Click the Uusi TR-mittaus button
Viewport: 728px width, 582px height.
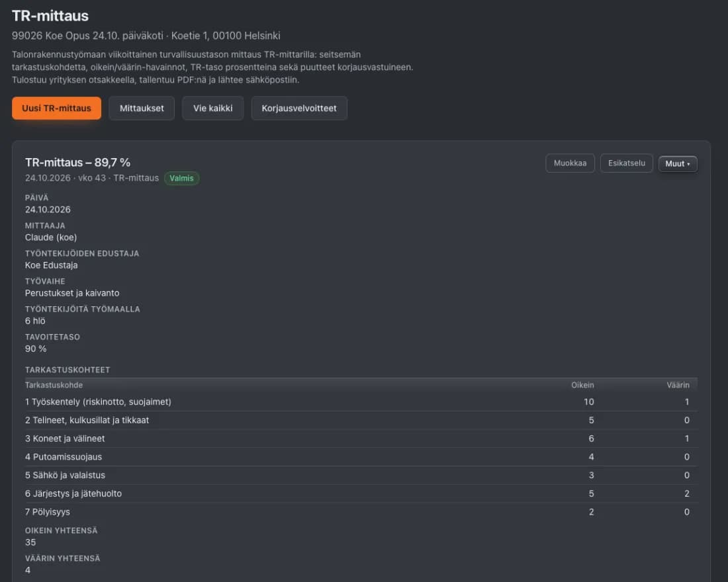click(x=57, y=108)
